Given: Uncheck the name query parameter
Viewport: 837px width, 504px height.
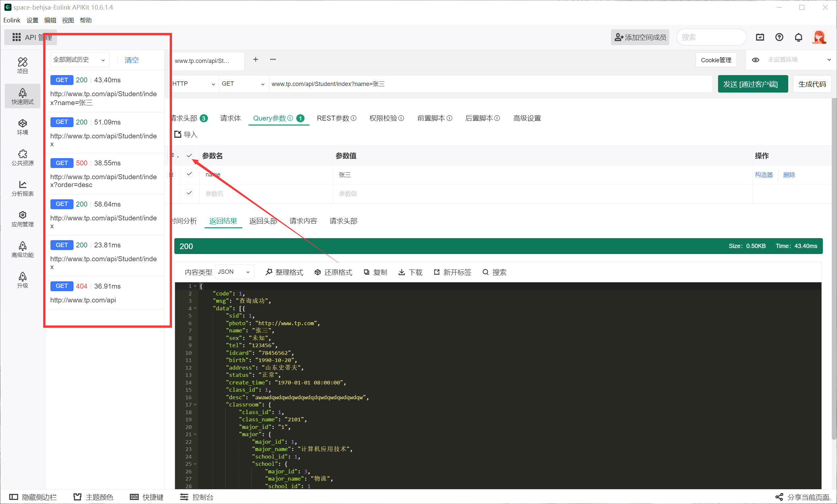Looking at the screenshot, I should [189, 174].
